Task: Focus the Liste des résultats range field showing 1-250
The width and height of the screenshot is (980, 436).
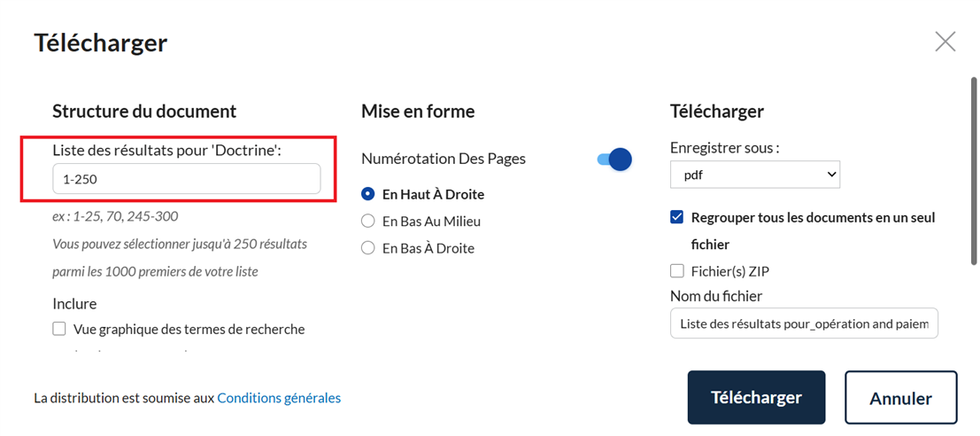Action: coord(186,179)
